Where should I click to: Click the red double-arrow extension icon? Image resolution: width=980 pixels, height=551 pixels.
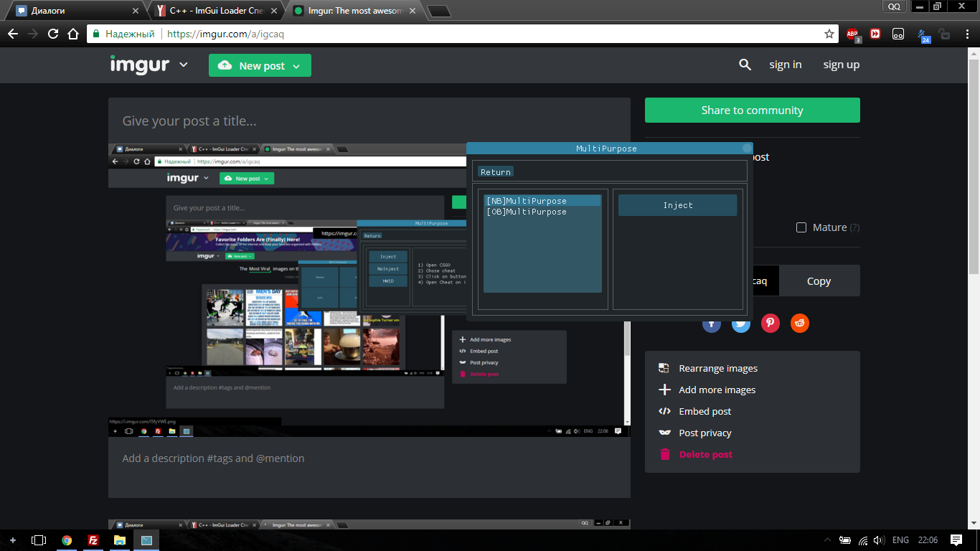point(875,34)
